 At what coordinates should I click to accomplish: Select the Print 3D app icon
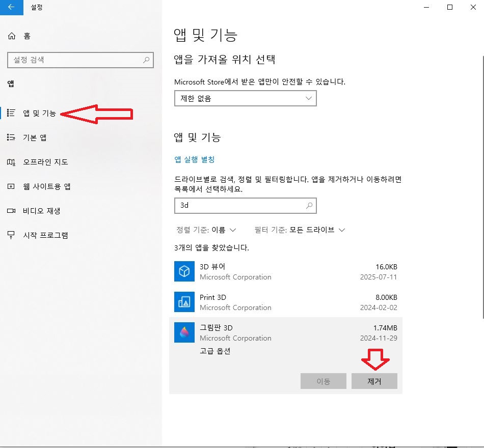click(x=184, y=302)
